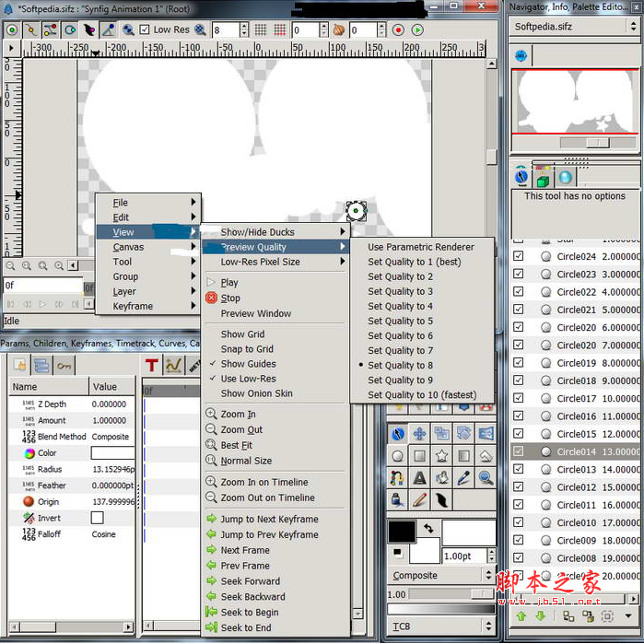Expand the Low-Res Pixel Size submenu

275,262
